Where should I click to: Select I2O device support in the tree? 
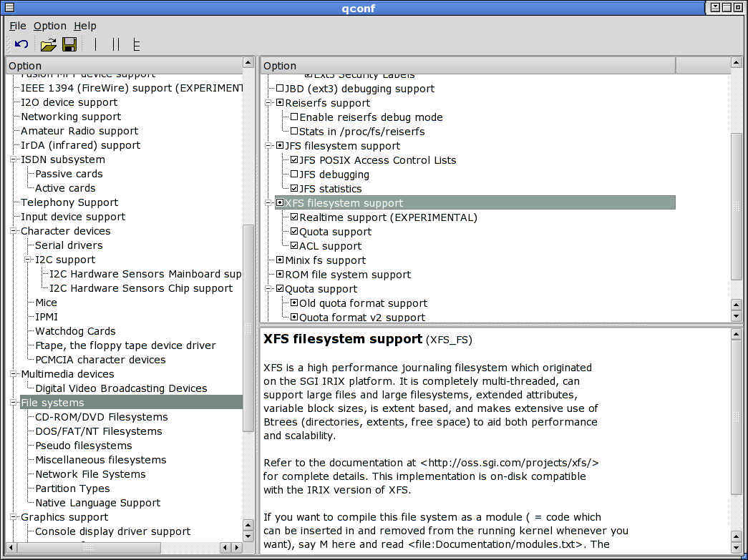pyautogui.click(x=69, y=102)
